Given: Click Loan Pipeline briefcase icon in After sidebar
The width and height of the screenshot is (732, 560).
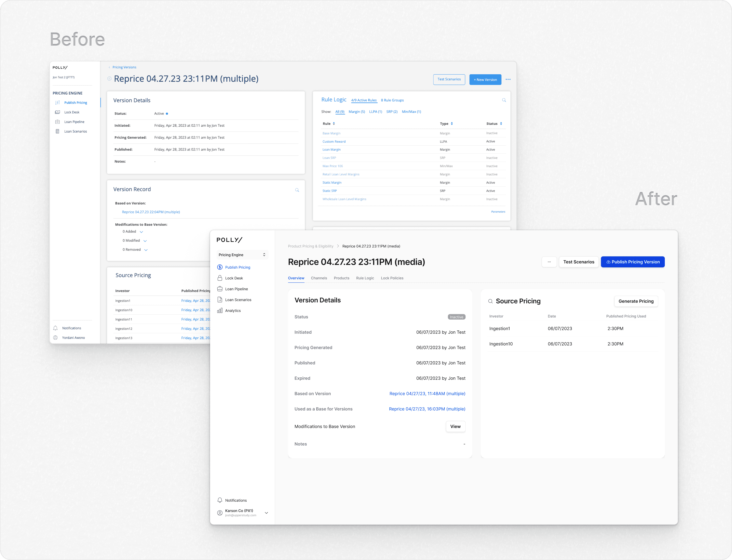Looking at the screenshot, I should pos(220,289).
